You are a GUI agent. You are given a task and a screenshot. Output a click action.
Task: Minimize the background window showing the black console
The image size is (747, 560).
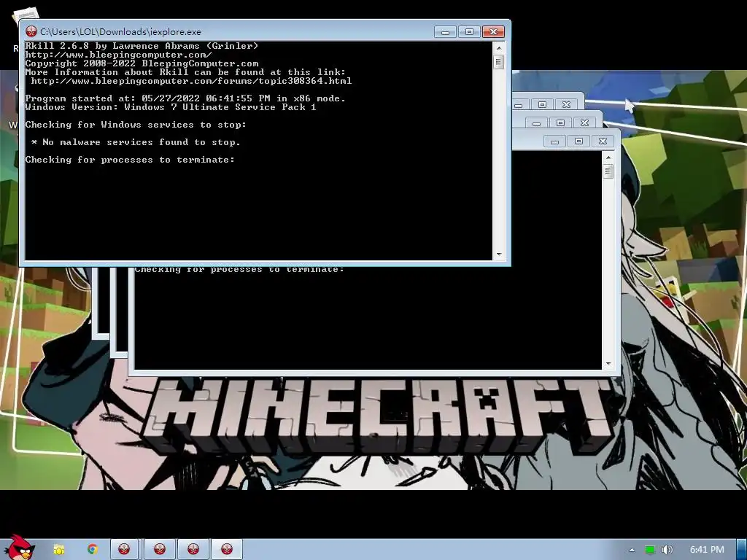(x=554, y=141)
